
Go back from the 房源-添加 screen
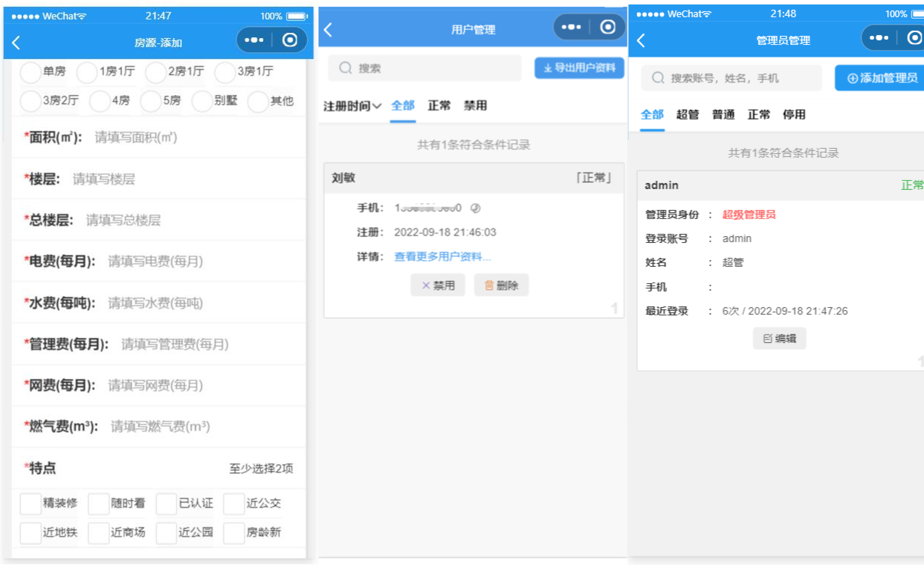click(x=16, y=43)
